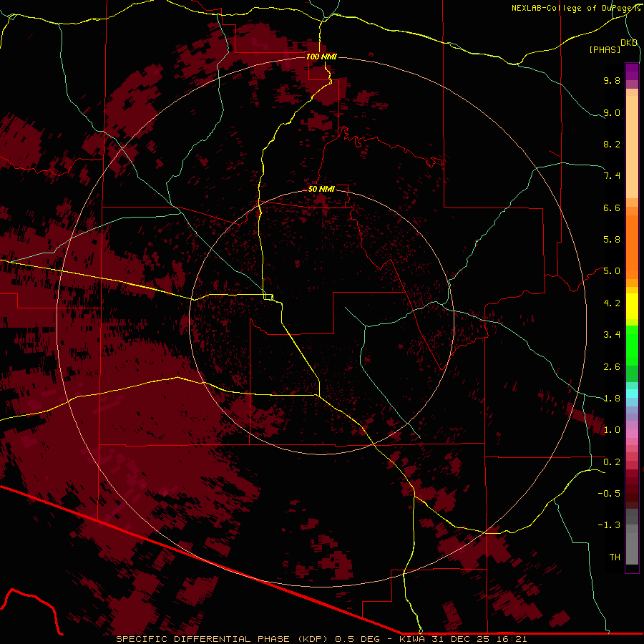Pick the bright green colorbar segment
Image resolution: width=644 pixels, height=644 pixels.
[x=632, y=346]
